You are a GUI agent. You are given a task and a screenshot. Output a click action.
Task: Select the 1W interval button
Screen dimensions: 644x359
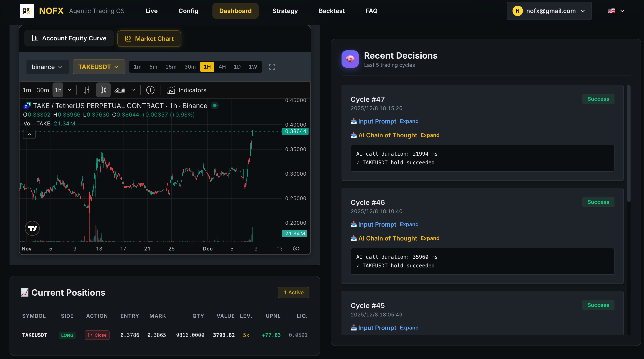tap(253, 67)
